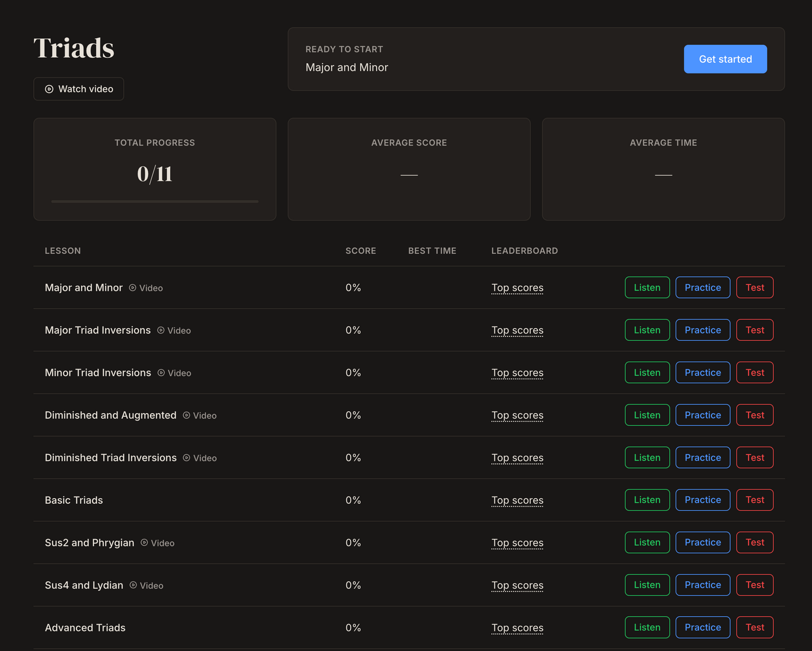Select Listen for Advanced Triads
812x651 pixels.
tap(647, 627)
